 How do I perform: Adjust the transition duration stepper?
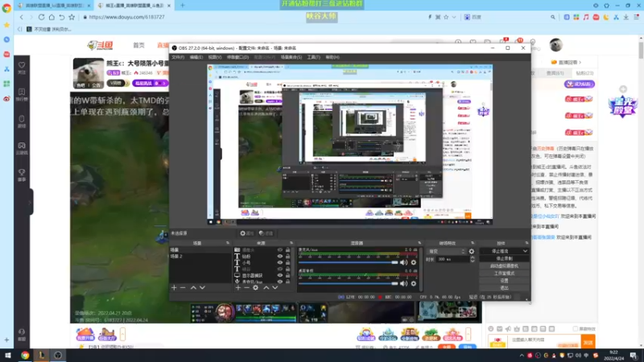click(473, 259)
